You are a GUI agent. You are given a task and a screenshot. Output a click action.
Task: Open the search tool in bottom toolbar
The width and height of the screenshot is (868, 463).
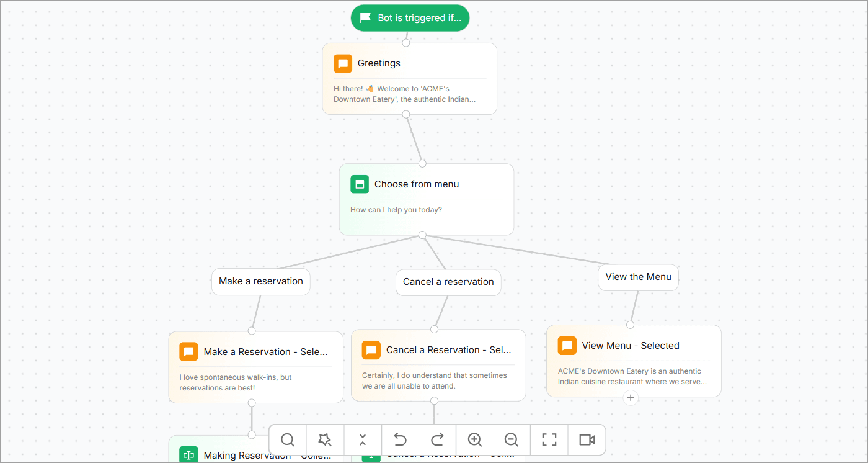coord(288,440)
